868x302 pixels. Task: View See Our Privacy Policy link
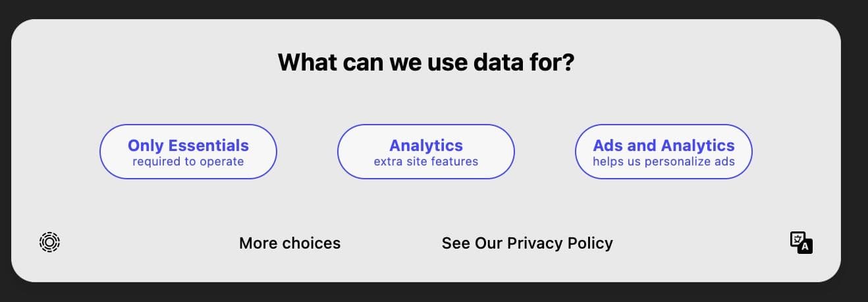[x=527, y=243]
